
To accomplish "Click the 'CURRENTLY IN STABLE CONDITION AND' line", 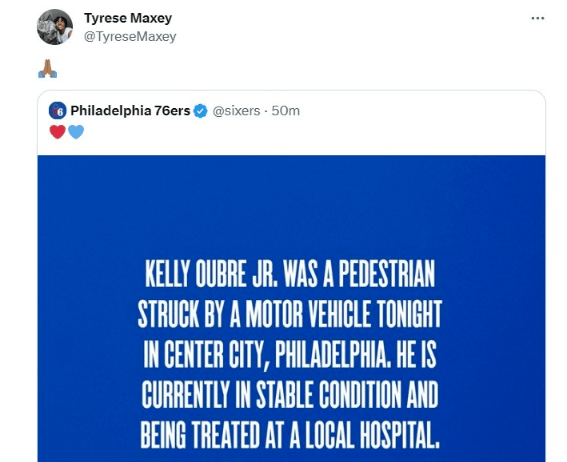I will click(x=290, y=394).
